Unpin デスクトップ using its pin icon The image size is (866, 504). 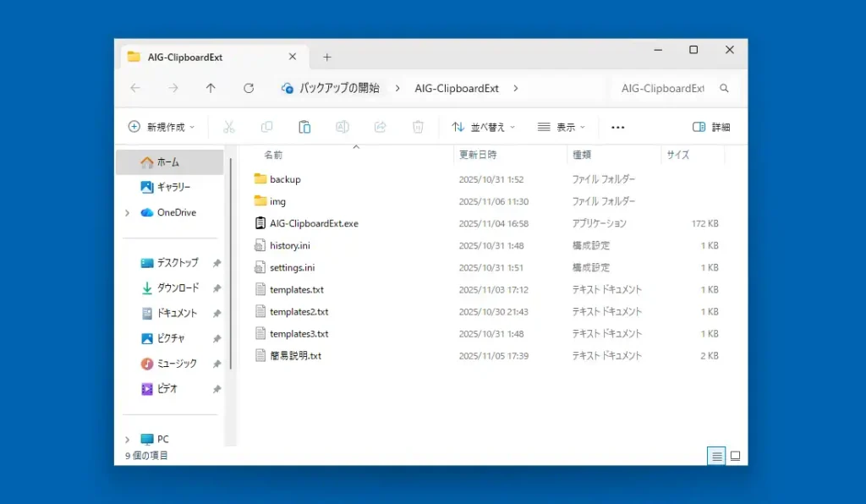(216, 263)
